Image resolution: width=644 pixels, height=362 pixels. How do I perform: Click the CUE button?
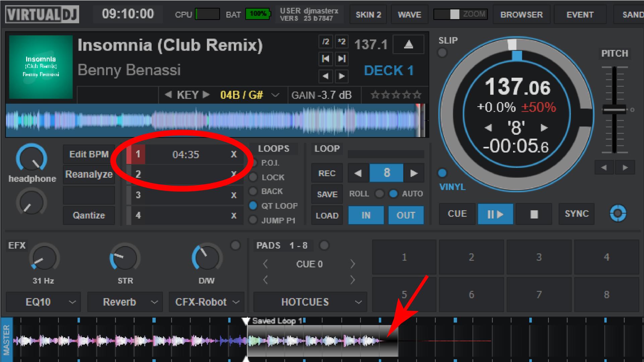457,214
